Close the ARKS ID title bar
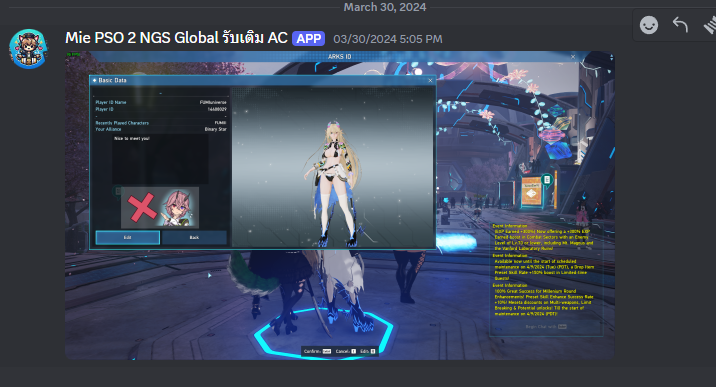 573,57
